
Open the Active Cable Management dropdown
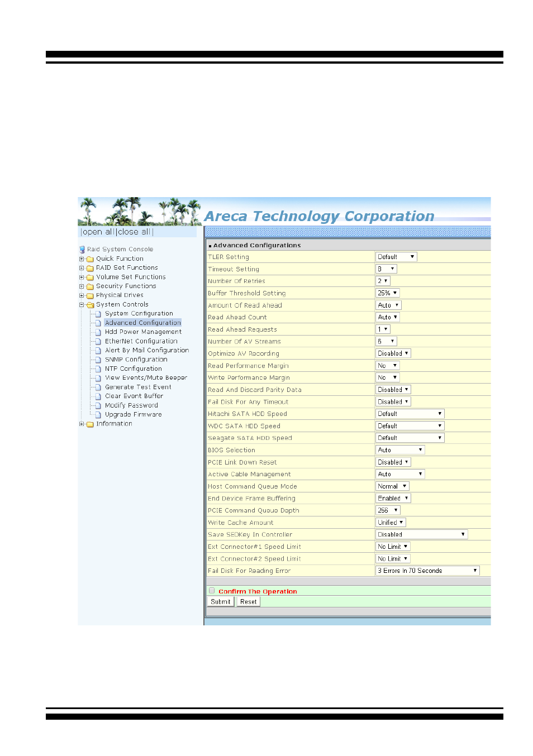(400, 475)
